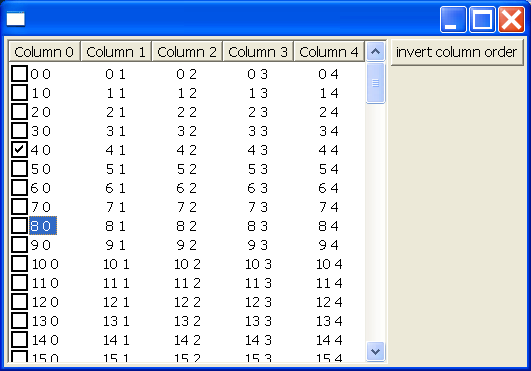The height and width of the screenshot is (371, 531).
Task: Click cell 13 2
Action: 187,321
